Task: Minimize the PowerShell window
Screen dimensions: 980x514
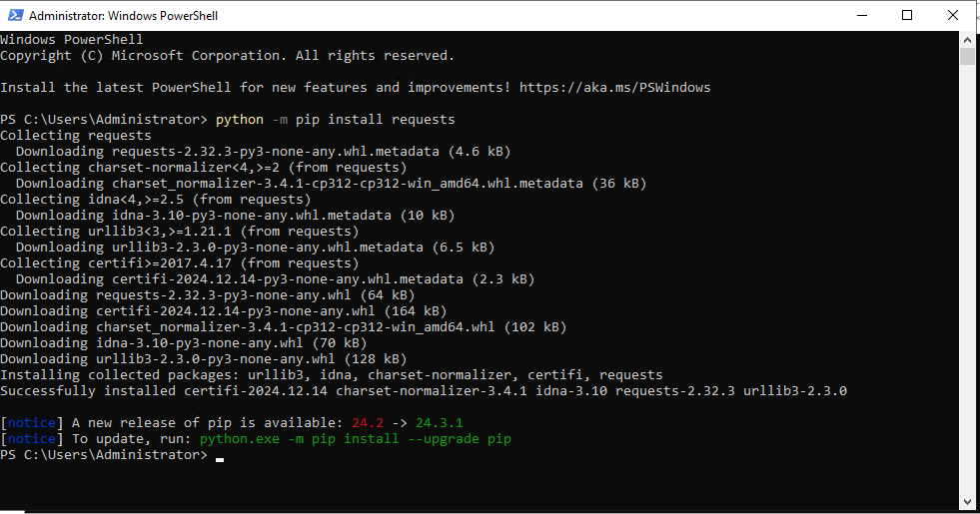Action: click(x=861, y=15)
